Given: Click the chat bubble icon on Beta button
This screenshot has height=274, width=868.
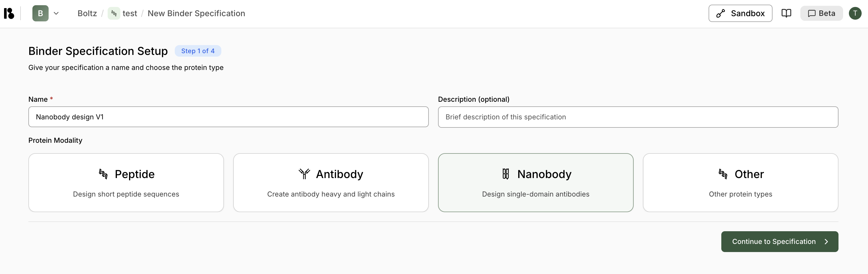Looking at the screenshot, I should tap(812, 13).
